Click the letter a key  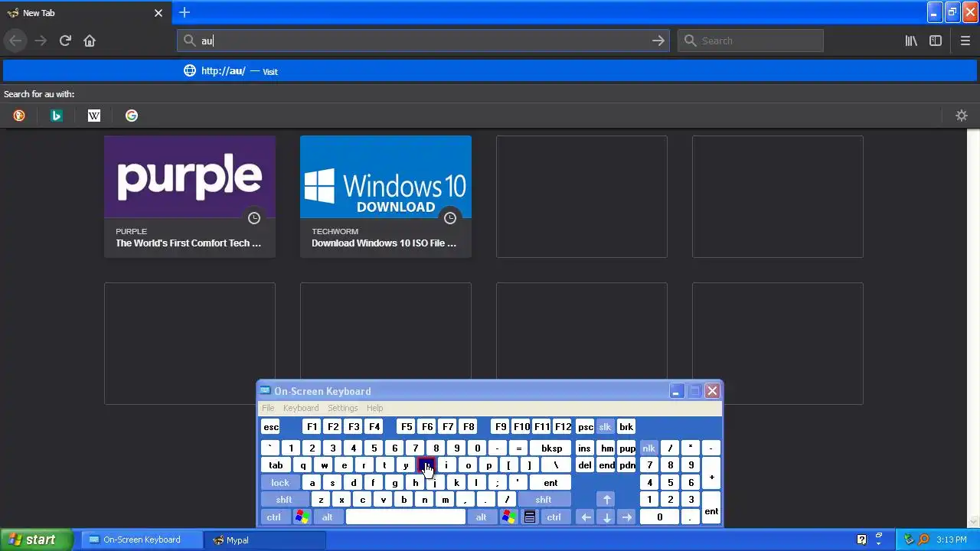(312, 483)
